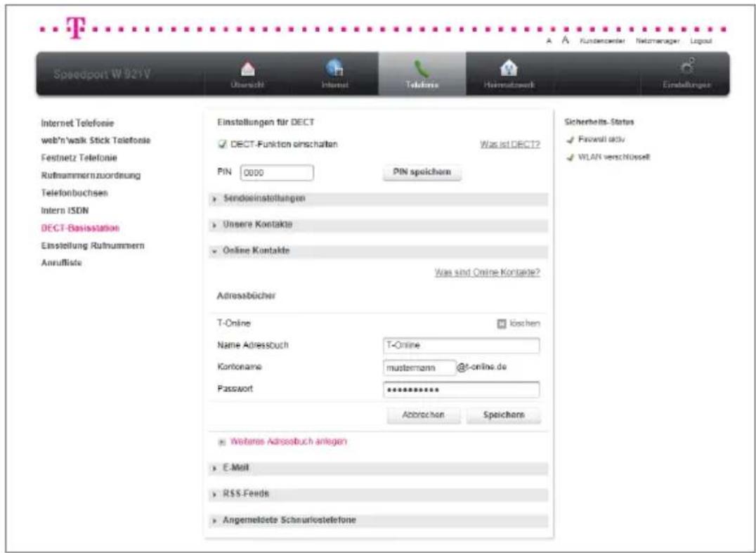The height and width of the screenshot is (553, 756).
Task: Click the PIN speichern button
Action: click(x=422, y=172)
